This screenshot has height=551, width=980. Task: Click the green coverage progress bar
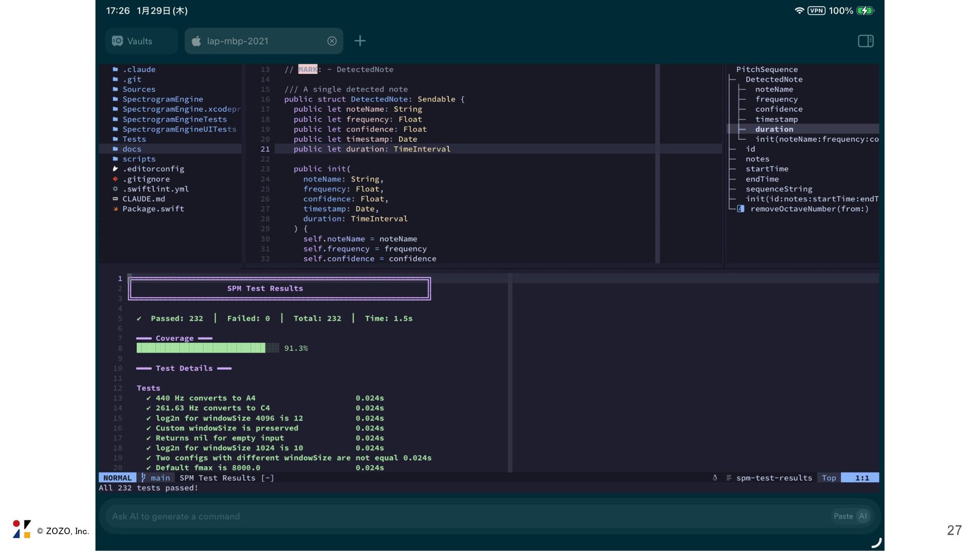201,348
